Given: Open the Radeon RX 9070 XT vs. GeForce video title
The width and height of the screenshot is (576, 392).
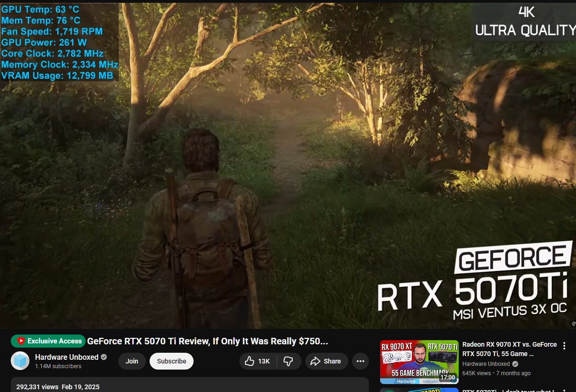Looking at the screenshot, I should [x=510, y=349].
